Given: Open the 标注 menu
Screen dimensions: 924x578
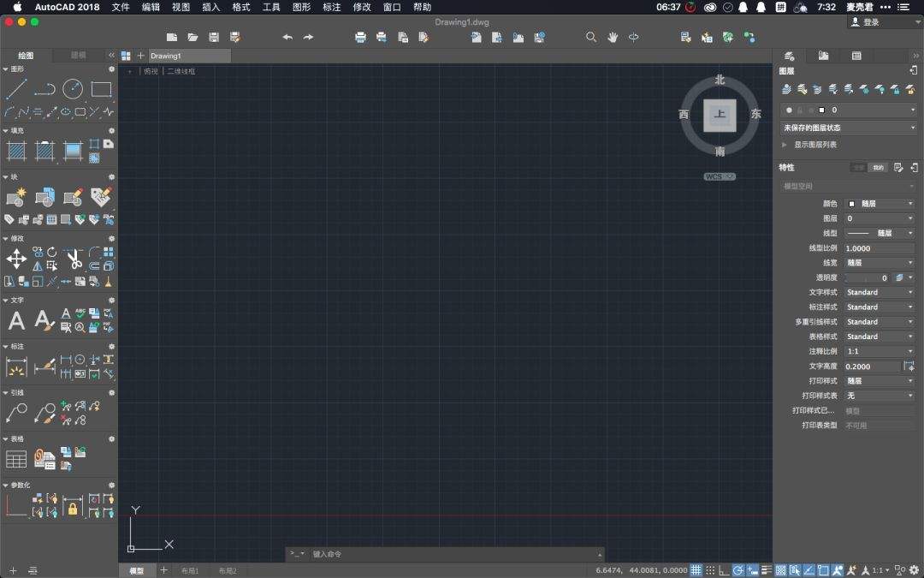Looking at the screenshot, I should point(332,7).
